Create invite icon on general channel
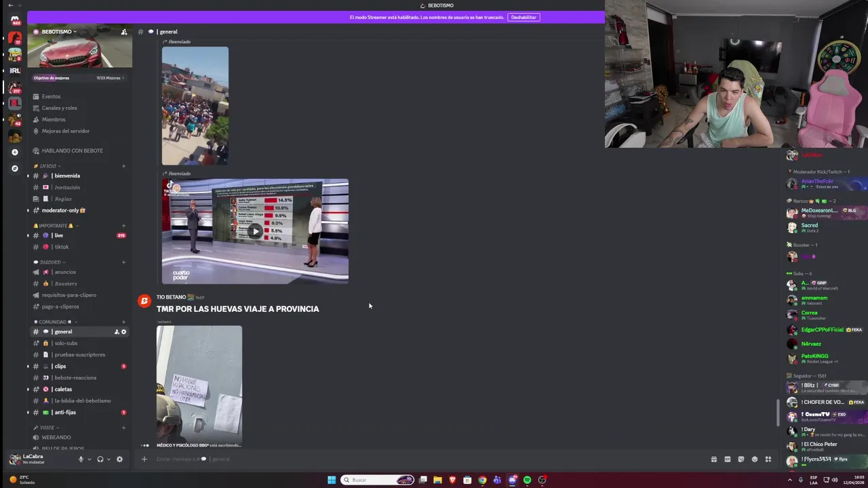The height and width of the screenshot is (488, 868). click(x=116, y=331)
